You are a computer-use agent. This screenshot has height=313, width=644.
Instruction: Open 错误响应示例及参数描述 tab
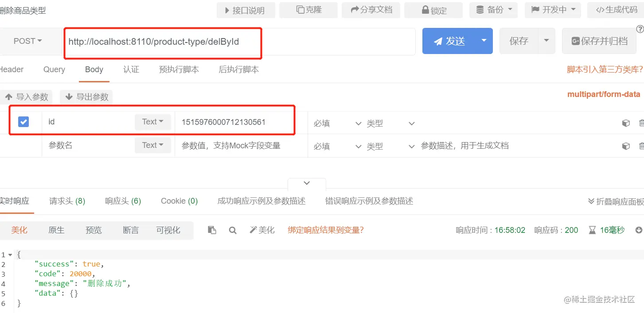coord(369,201)
